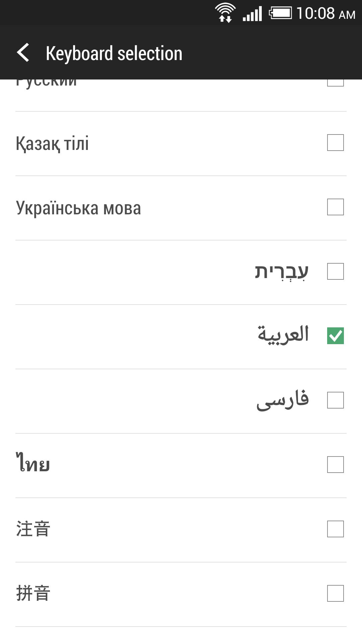Viewport: 362px width, 644px height.
Task: Tap the Wi-Fi status icon
Action: pyautogui.click(x=225, y=13)
